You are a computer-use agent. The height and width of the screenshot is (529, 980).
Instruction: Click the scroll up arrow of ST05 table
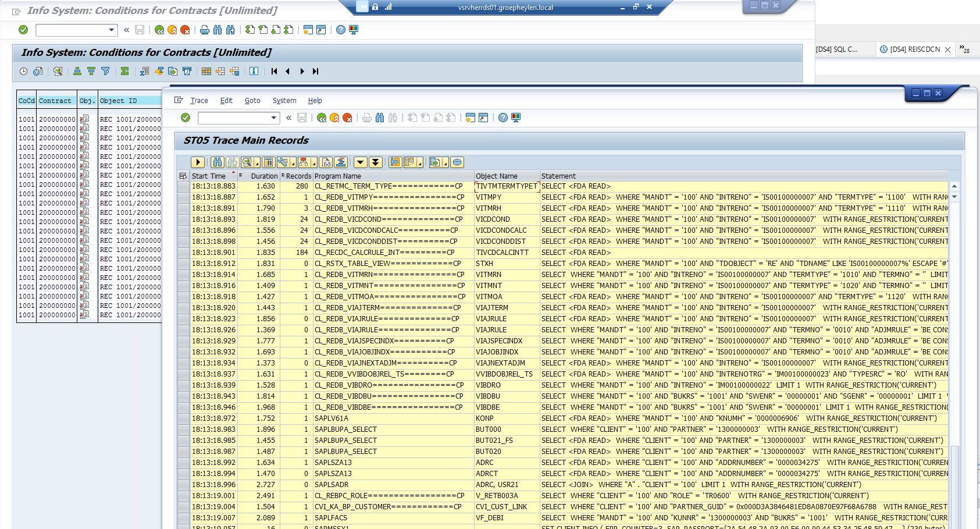[x=954, y=186]
